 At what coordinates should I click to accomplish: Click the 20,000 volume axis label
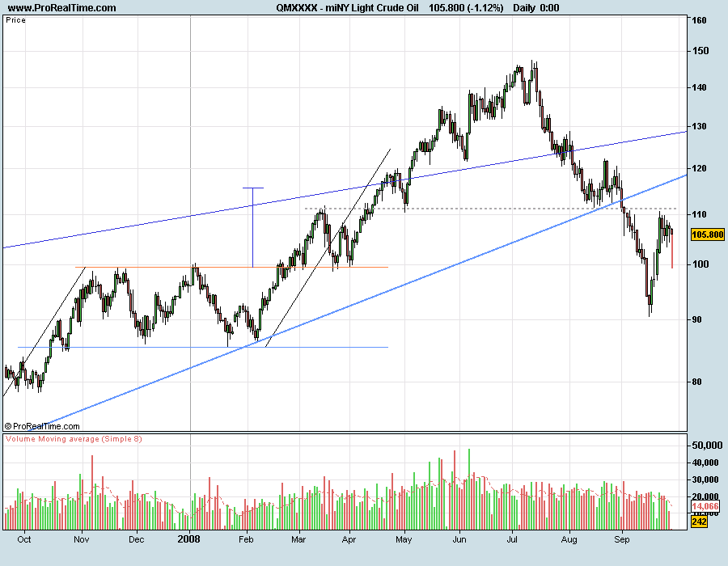(x=707, y=497)
